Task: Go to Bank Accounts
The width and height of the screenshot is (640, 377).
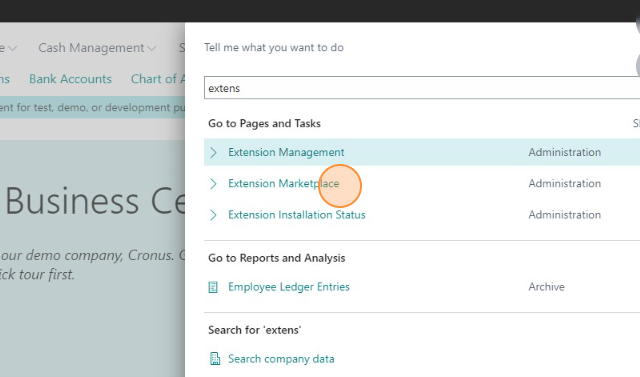Action: click(70, 79)
